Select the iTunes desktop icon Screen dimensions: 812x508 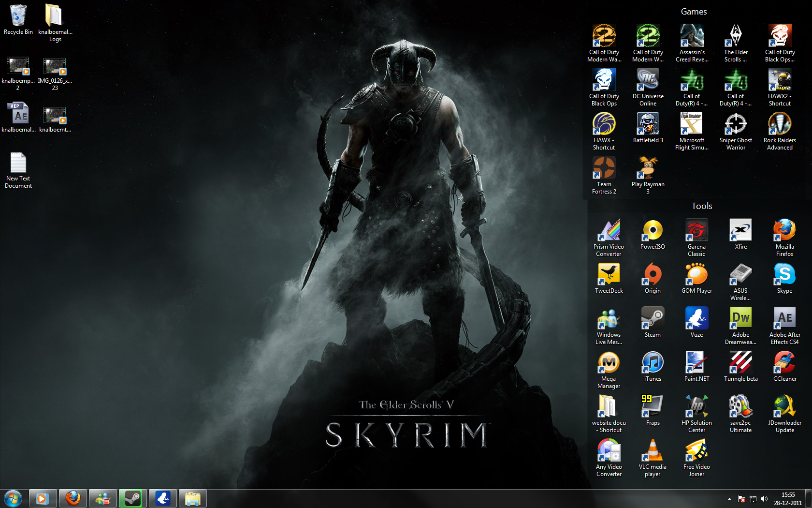point(652,362)
